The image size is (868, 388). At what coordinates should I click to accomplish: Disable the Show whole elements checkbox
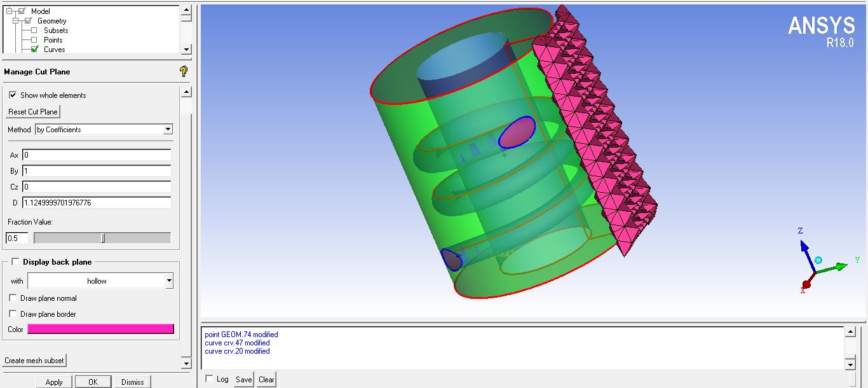click(13, 95)
